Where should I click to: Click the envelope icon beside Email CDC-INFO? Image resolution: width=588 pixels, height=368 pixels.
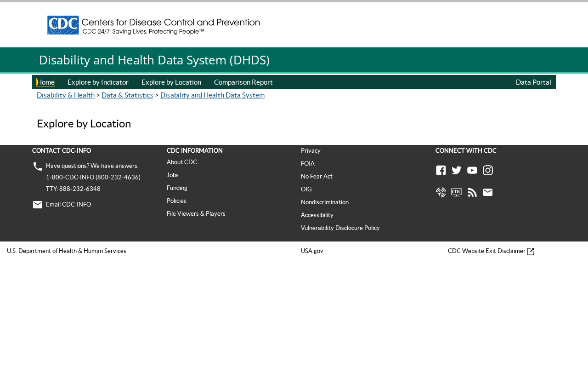38,205
